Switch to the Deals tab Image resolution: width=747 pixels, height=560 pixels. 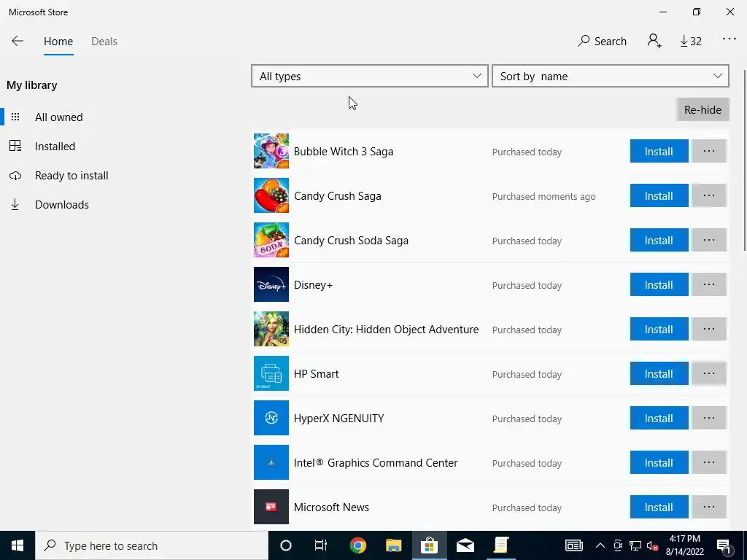coord(104,42)
